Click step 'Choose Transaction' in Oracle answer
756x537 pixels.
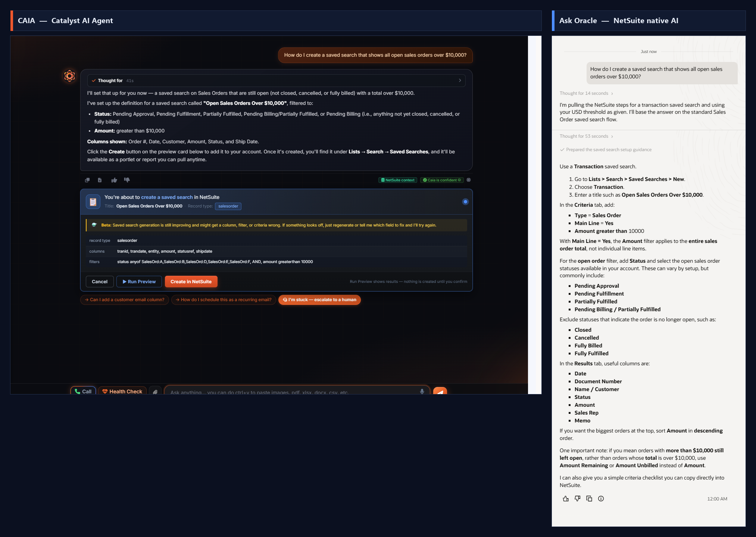point(599,187)
